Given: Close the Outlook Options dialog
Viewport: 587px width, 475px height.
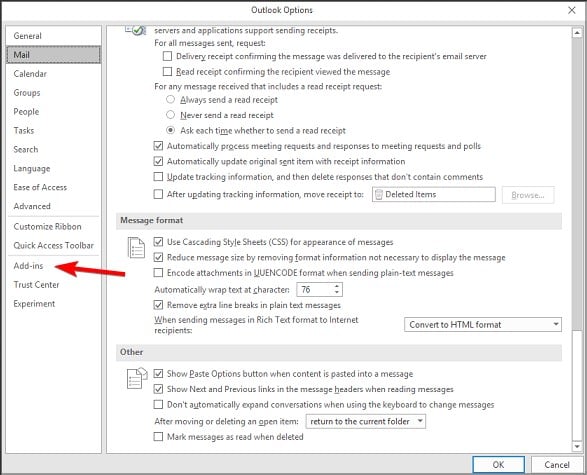Looking at the screenshot, I should pos(572,10).
